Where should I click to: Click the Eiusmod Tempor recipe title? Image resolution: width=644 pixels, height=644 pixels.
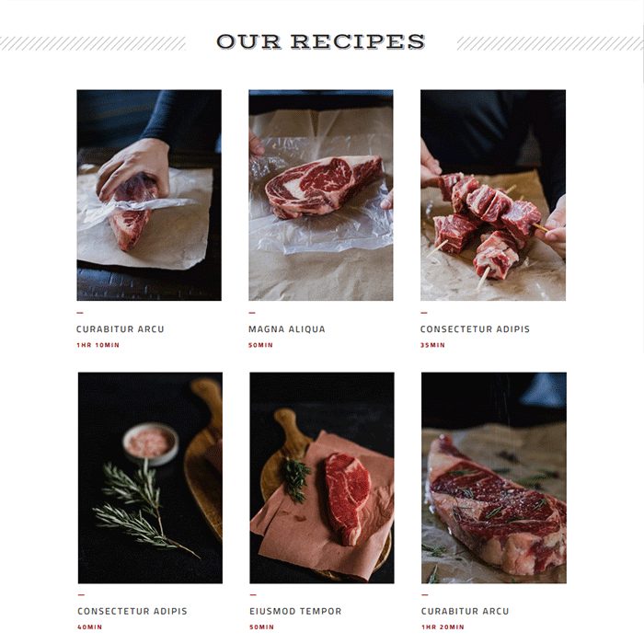[x=295, y=611]
